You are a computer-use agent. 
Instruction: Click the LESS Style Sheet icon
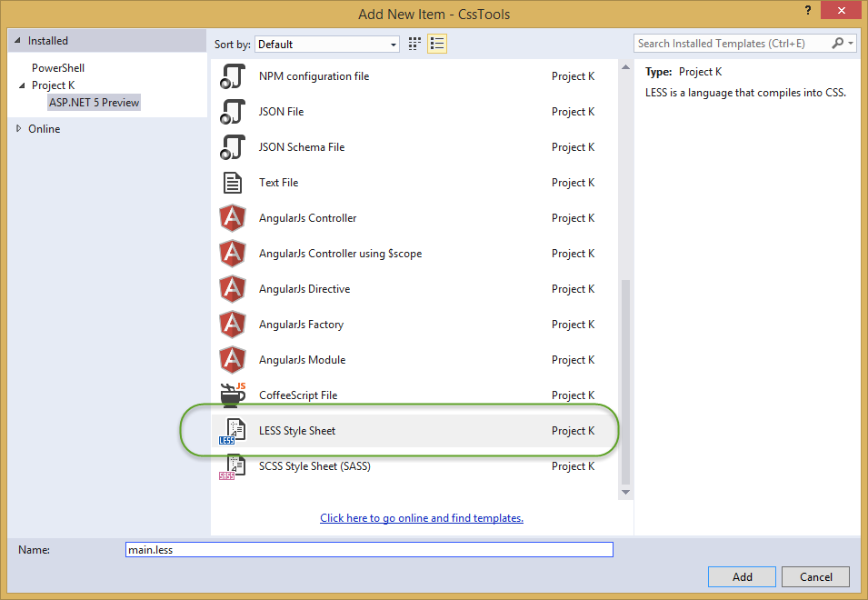pyautogui.click(x=233, y=431)
